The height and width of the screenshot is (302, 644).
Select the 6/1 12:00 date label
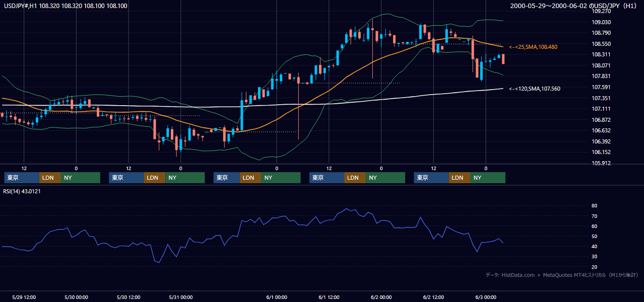point(329,297)
